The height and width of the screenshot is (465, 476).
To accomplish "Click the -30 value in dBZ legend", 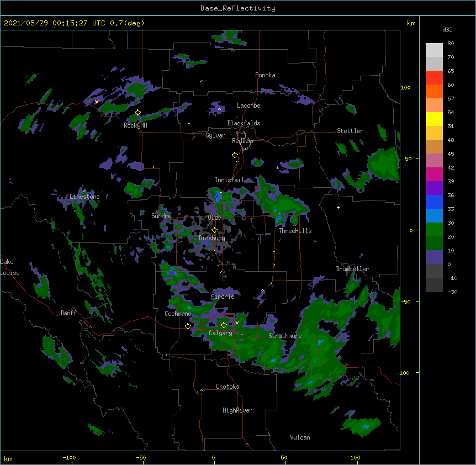I will pyautogui.click(x=452, y=292).
